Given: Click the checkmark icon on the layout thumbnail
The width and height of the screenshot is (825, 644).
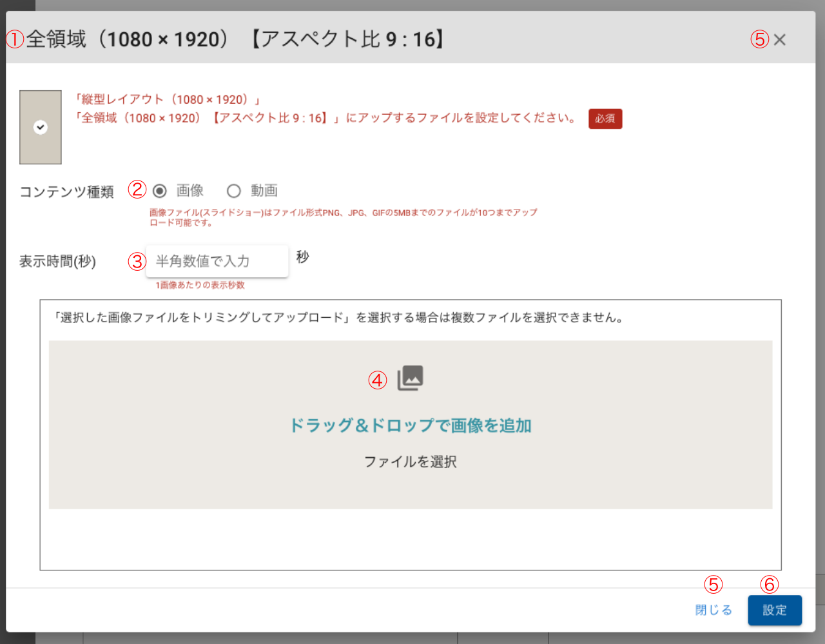Looking at the screenshot, I should coord(41,128).
